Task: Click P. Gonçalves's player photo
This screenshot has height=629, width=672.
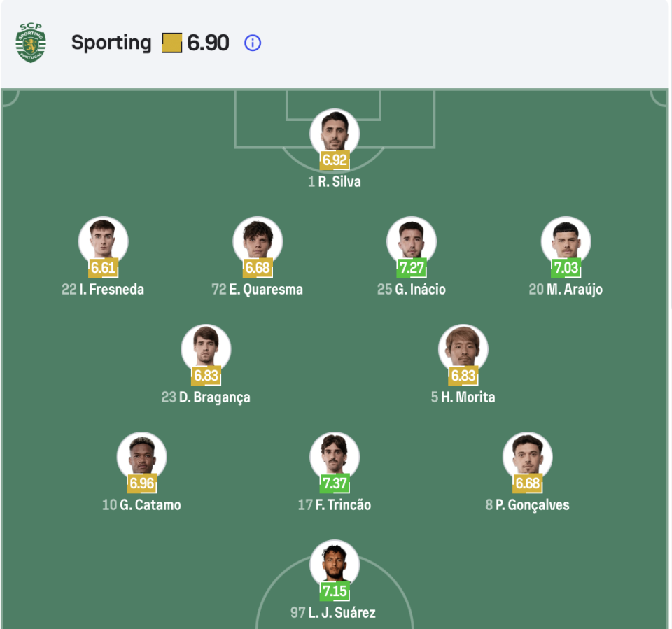Action: [x=528, y=456]
